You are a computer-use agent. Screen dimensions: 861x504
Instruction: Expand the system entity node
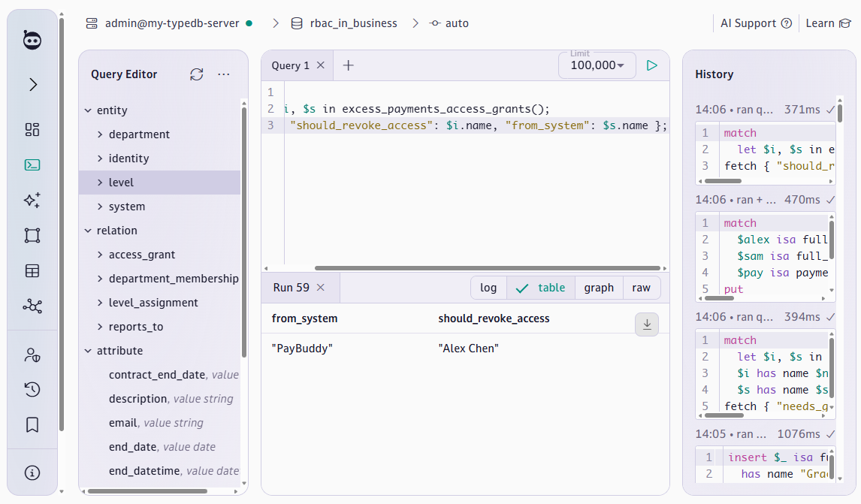click(x=100, y=207)
